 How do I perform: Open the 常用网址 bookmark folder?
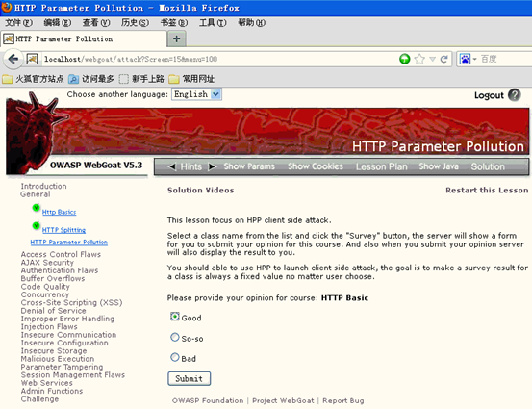pyautogui.click(x=191, y=79)
